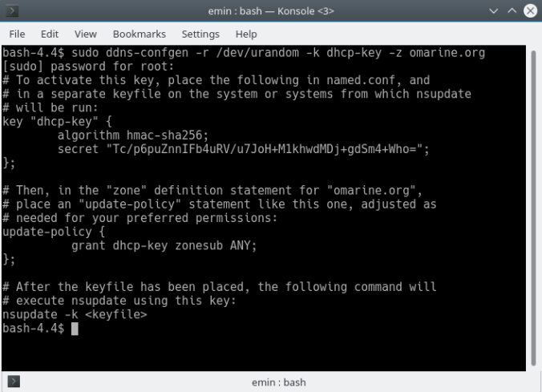Close the Konsole window
Screen dimensions: 542x392
click(x=530, y=11)
